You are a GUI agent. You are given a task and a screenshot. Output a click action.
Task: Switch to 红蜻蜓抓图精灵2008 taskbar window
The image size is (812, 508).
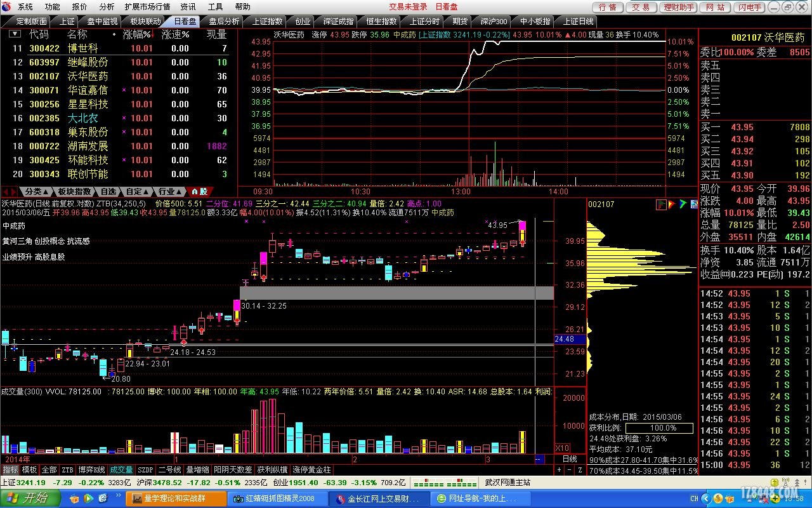coord(278,498)
